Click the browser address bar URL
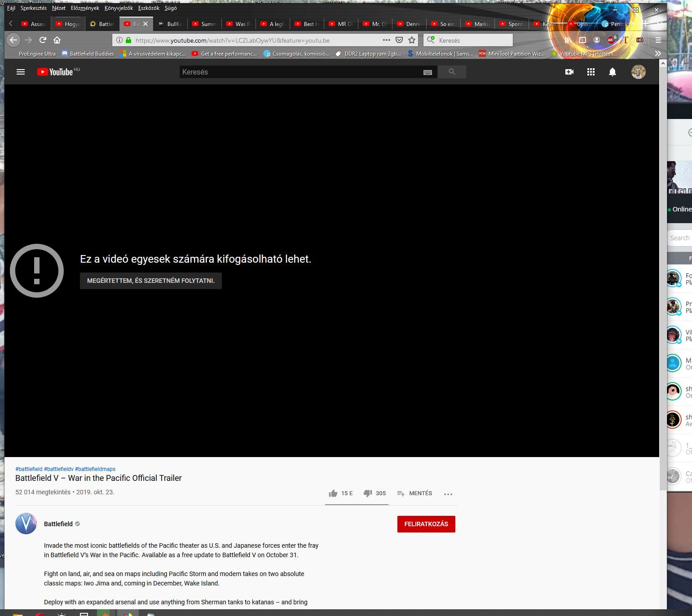This screenshot has width=692, height=616. (233, 40)
